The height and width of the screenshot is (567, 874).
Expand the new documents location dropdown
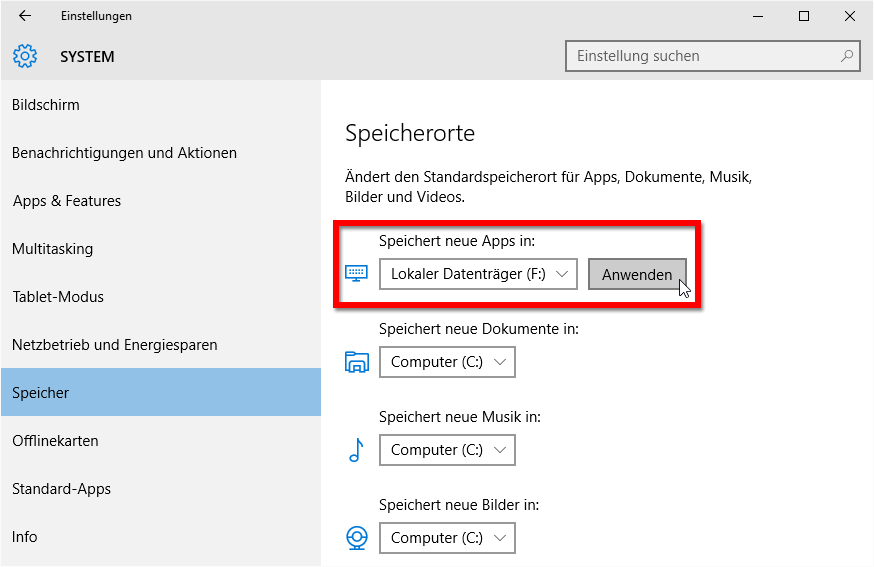click(447, 362)
